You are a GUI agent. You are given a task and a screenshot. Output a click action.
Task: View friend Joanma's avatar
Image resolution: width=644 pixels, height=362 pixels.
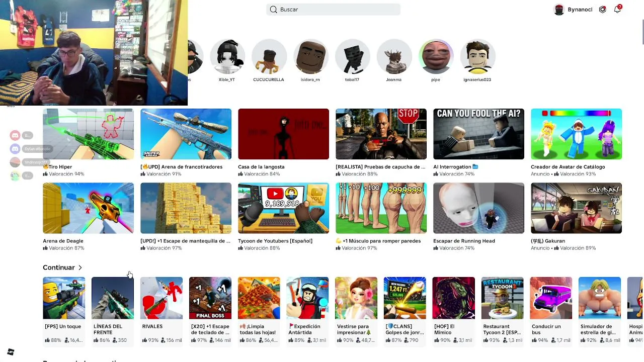(394, 57)
